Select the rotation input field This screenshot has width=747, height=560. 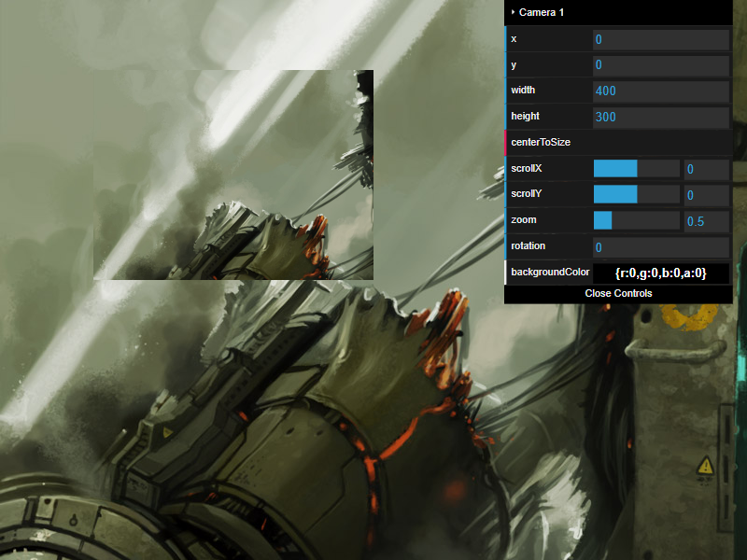(x=661, y=245)
